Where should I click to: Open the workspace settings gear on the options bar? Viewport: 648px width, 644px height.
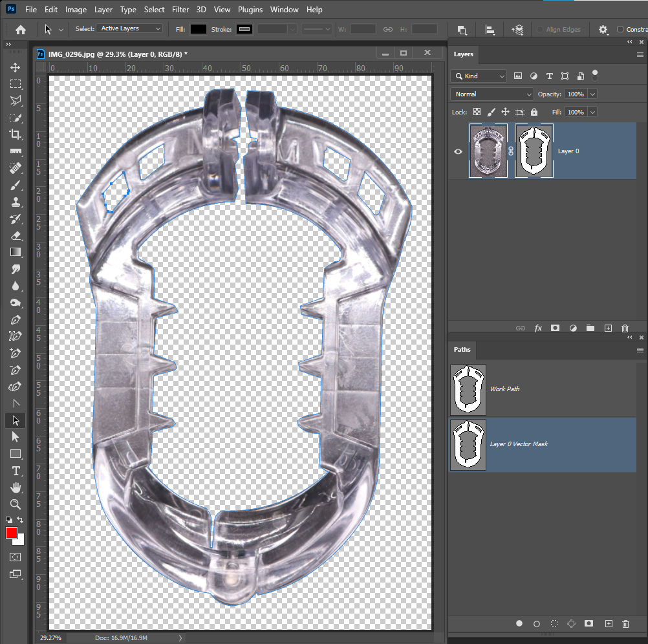click(x=603, y=29)
